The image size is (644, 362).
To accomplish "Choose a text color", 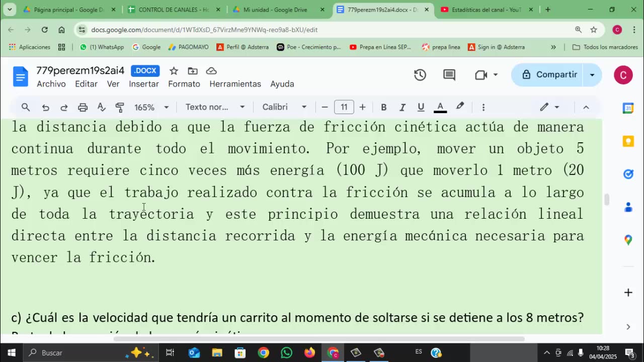I will click(440, 107).
